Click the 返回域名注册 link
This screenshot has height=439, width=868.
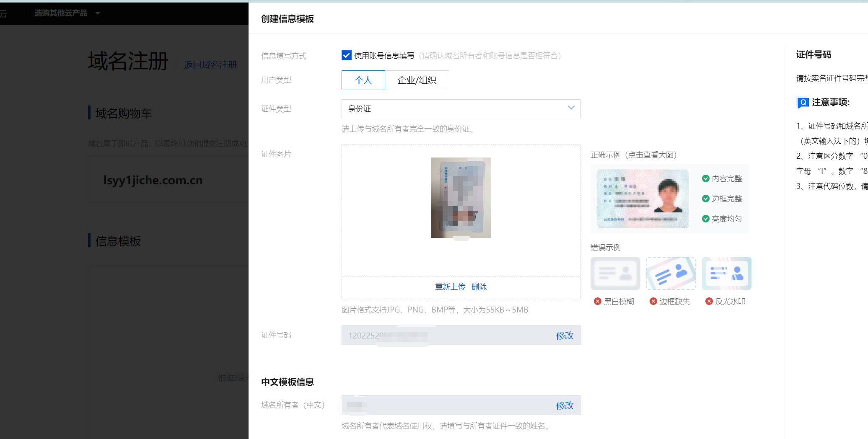coord(210,65)
